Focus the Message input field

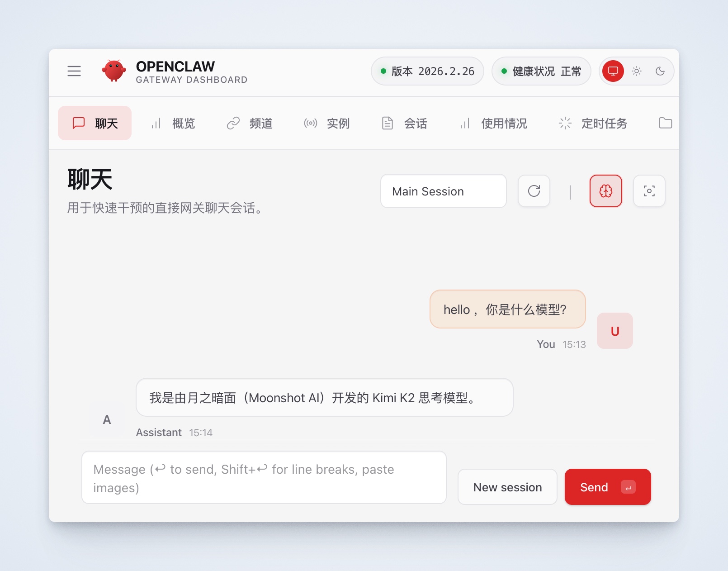click(x=264, y=478)
